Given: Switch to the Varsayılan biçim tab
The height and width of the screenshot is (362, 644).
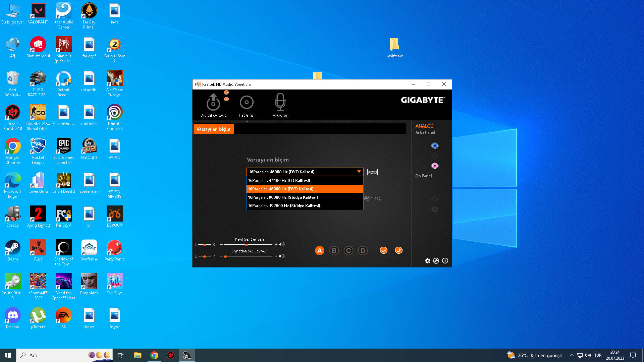Looking at the screenshot, I should coord(213,129).
